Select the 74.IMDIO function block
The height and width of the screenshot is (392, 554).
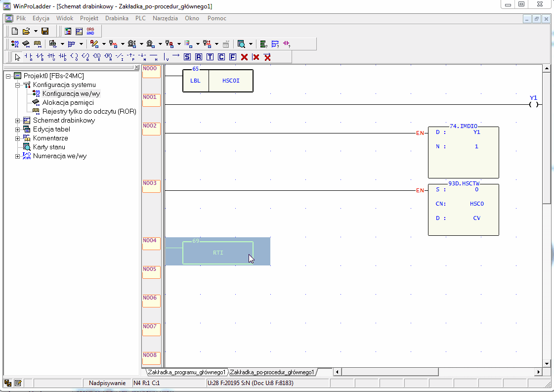(464, 152)
